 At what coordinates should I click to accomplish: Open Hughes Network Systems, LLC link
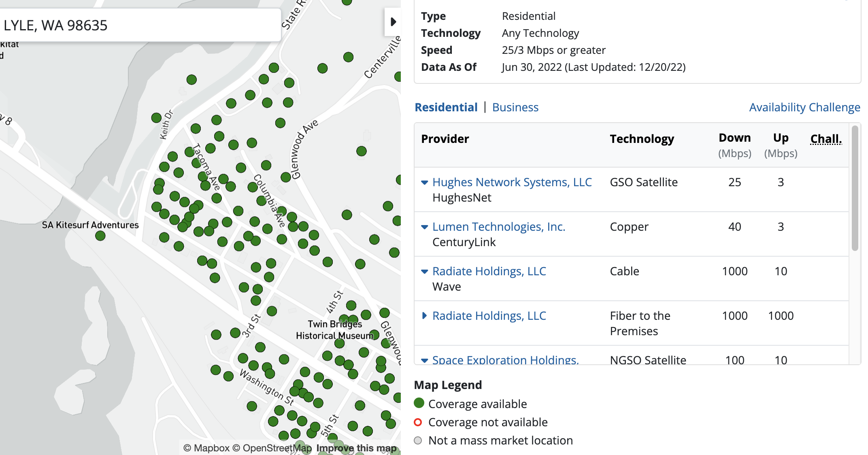pos(512,182)
